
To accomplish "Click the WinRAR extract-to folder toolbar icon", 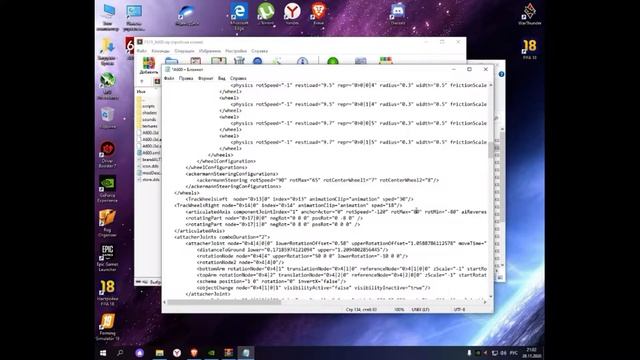I will coord(172,61).
